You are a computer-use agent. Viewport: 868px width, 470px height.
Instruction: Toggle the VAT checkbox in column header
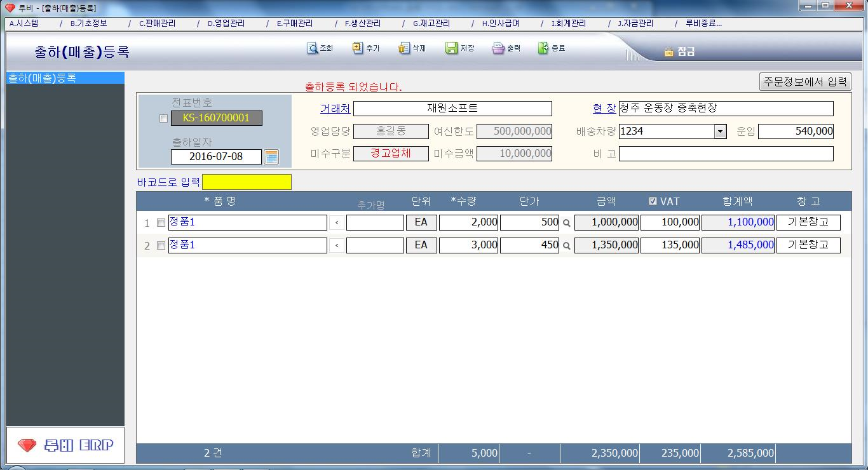[653, 201]
